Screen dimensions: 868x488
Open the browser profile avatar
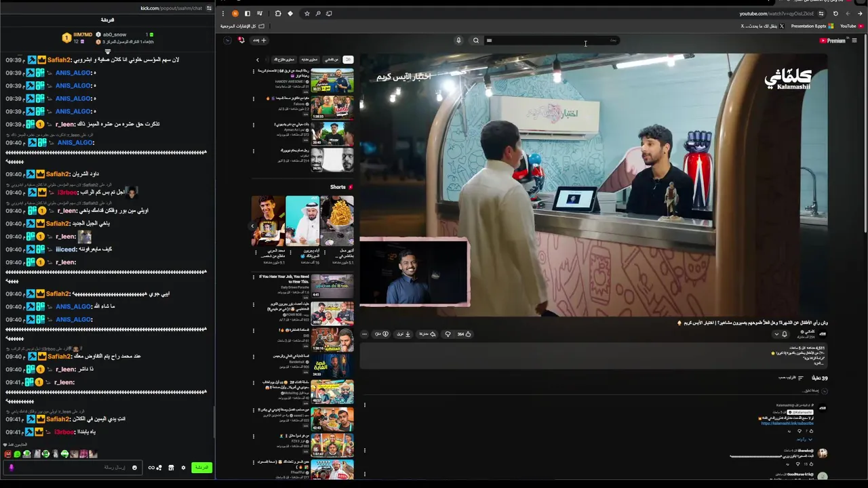(x=235, y=14)
